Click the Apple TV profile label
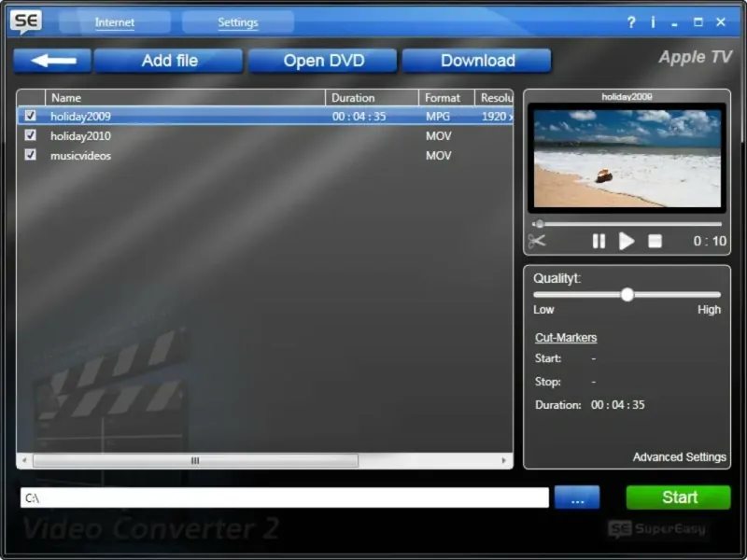This screenshot has width=747, height=560. tap(695, 57)
